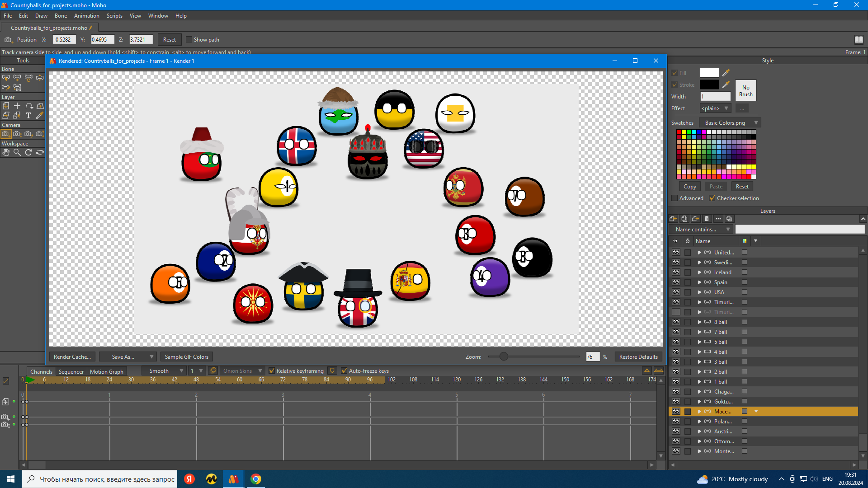Screen dimensions: 868x488
Task: Hide the Iceland layer visibility
Action: point(676,272)
